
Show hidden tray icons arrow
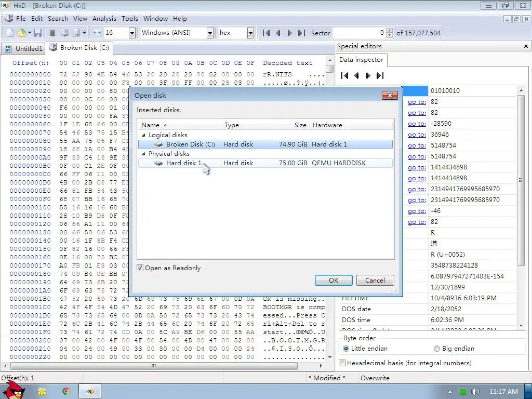pyautogui.click(x=450, y=392)
